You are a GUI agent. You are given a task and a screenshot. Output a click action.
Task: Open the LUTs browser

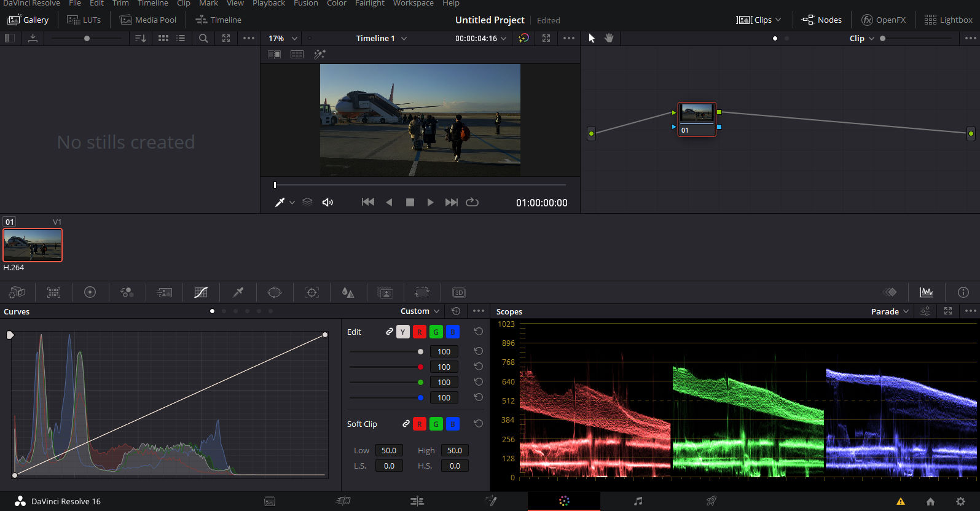pos(84,20)
